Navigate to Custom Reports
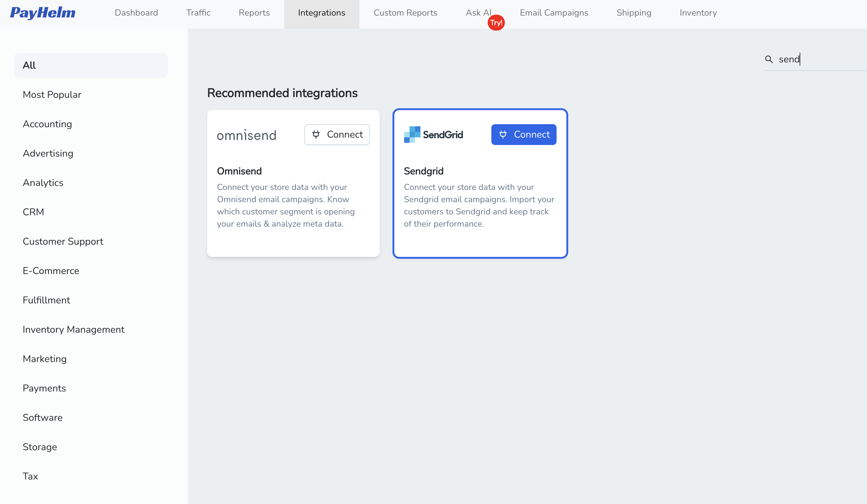Viewport: 867px width, 504px height. (x=405, y=13)
